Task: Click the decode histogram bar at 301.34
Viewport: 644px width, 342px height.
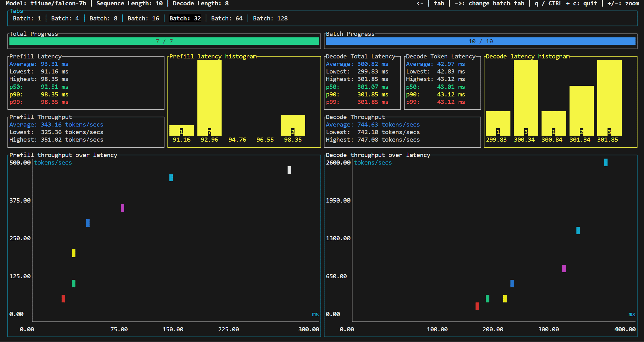Action: (x=582, y=111)
